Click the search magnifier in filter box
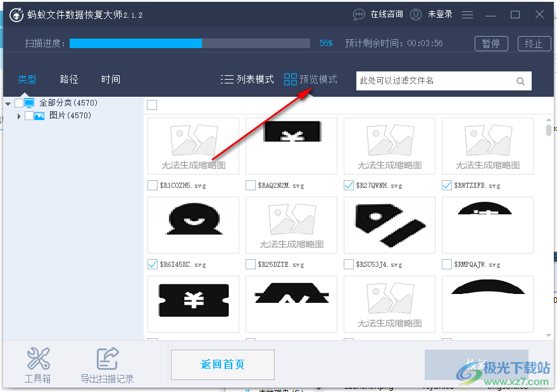This screenshot has width=557, height=392. point(520,81)
